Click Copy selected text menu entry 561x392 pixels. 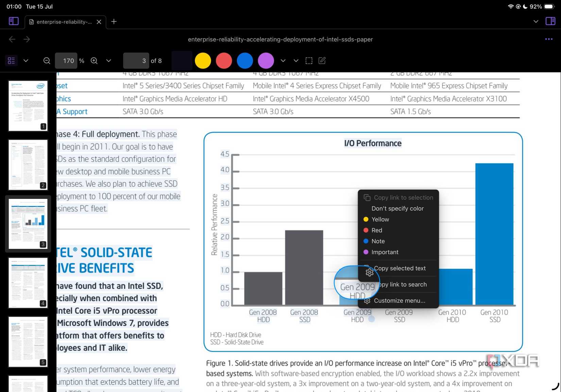coord(400,268)
